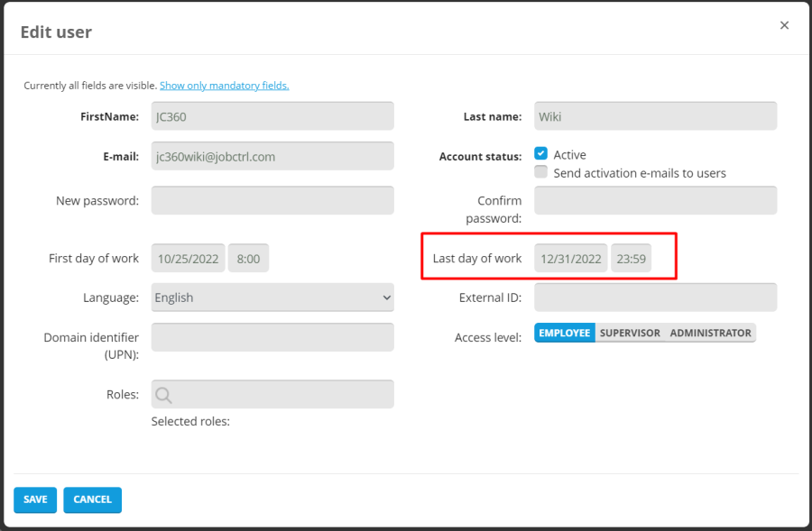Select the E-mail input field
The width and height of the screenshot is (812, 531).
pyautogui.click(x=272, y=156)
